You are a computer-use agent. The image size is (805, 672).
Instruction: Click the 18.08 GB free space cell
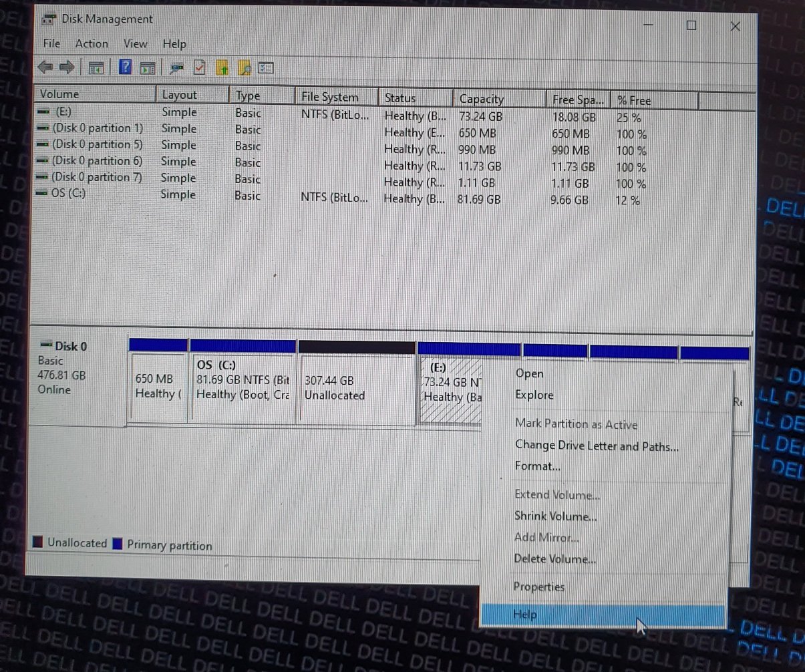[574, 117]
